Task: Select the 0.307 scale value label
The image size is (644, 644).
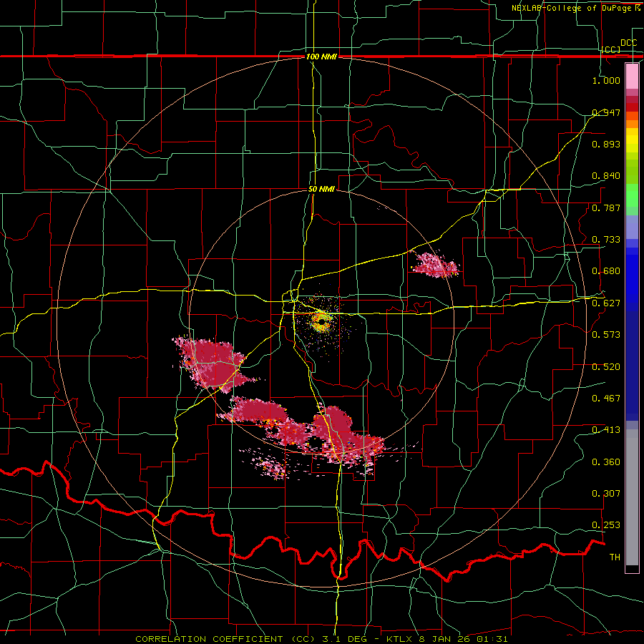Action: click(x=606, y=494)
